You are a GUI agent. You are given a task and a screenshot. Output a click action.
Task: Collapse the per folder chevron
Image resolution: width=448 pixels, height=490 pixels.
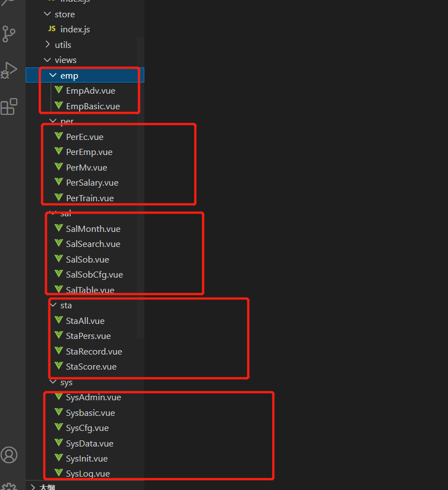53,120
